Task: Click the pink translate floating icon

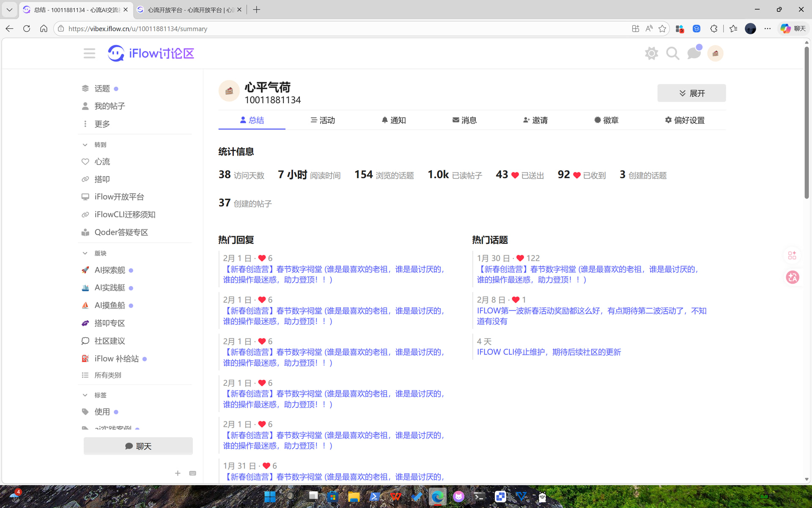Action: click(x=792, y=277)
